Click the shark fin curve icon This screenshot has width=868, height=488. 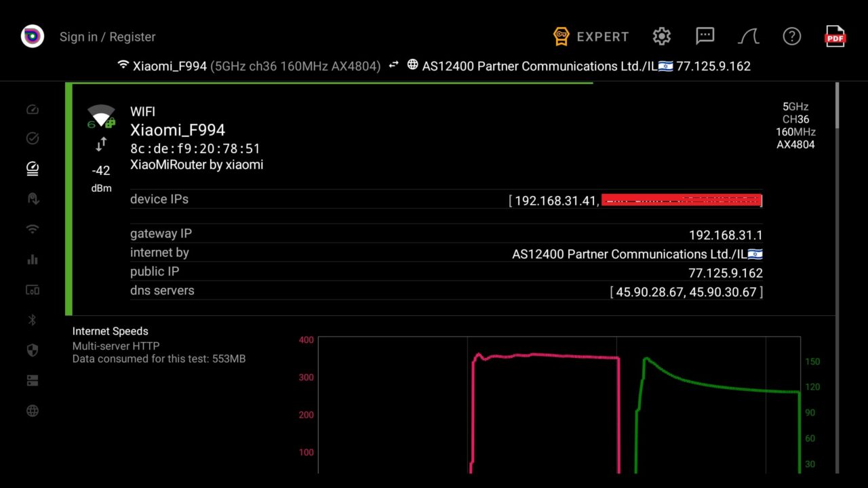(749, 37)
